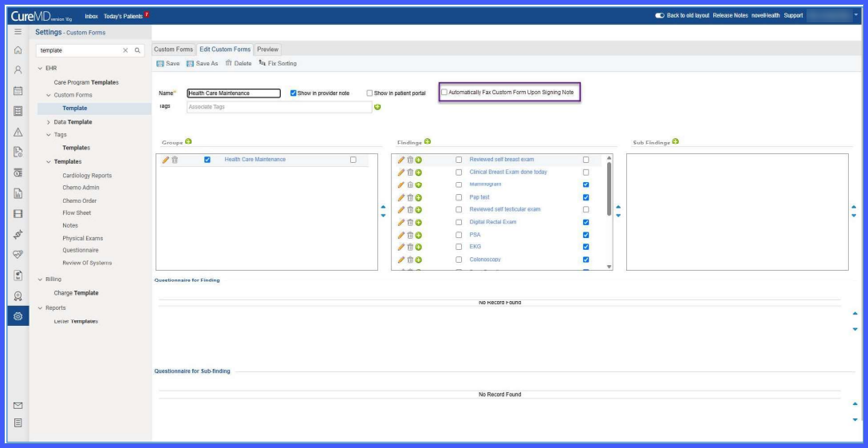Open settings gear icon in left sidebar

(x=18, y=316)
